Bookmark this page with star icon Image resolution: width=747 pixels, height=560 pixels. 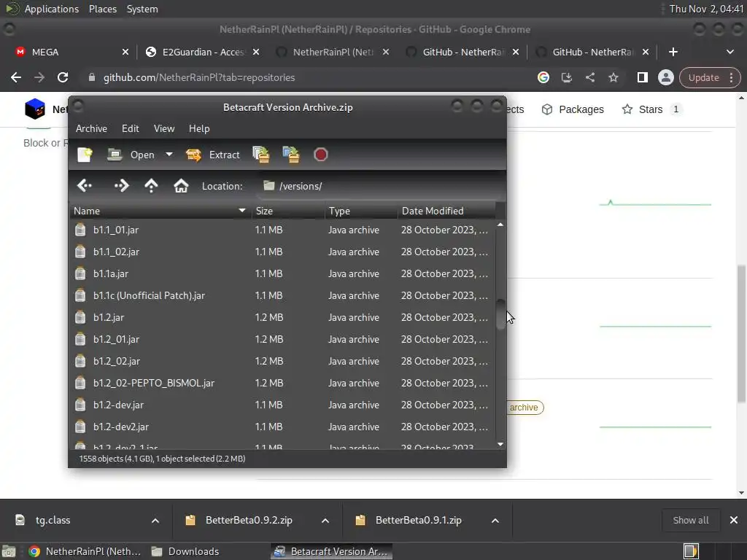click(613, 77)
